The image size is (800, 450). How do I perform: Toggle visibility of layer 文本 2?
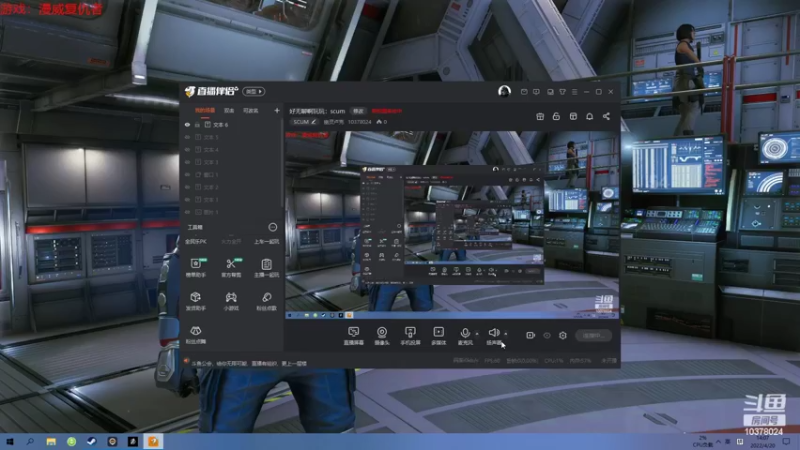click(x=187, y=187)
